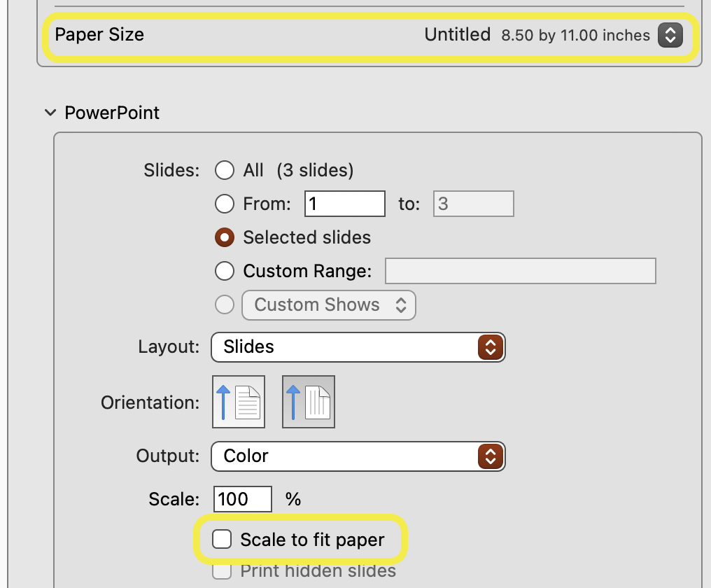The image size is (711, 588).
Task: Click the Paper Size stepper arrows
Action: [670, 35]
